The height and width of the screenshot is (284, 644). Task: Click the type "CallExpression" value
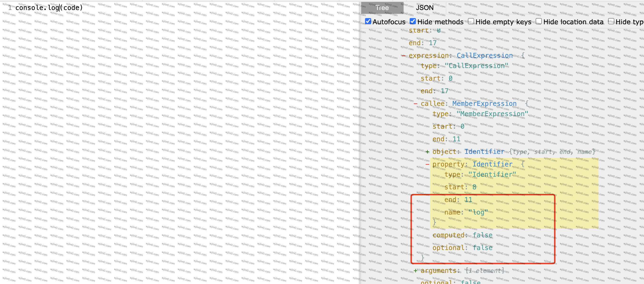pyautogui.click(x=476, y=66)
